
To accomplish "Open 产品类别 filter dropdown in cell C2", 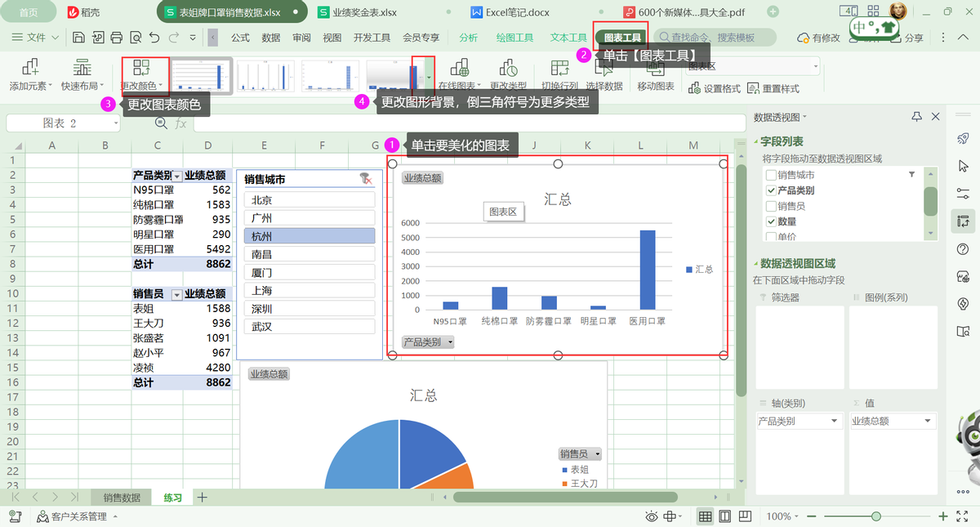I will click(177, 176).
